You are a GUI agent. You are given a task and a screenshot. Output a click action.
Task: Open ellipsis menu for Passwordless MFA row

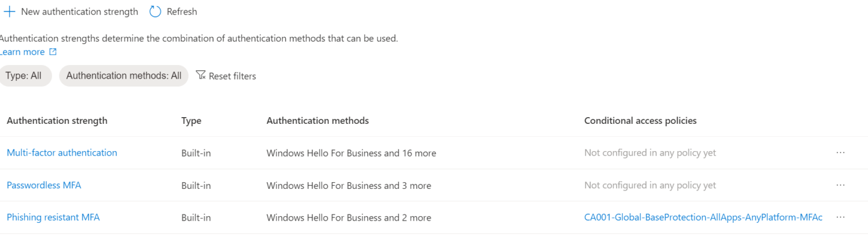[840, 185]
